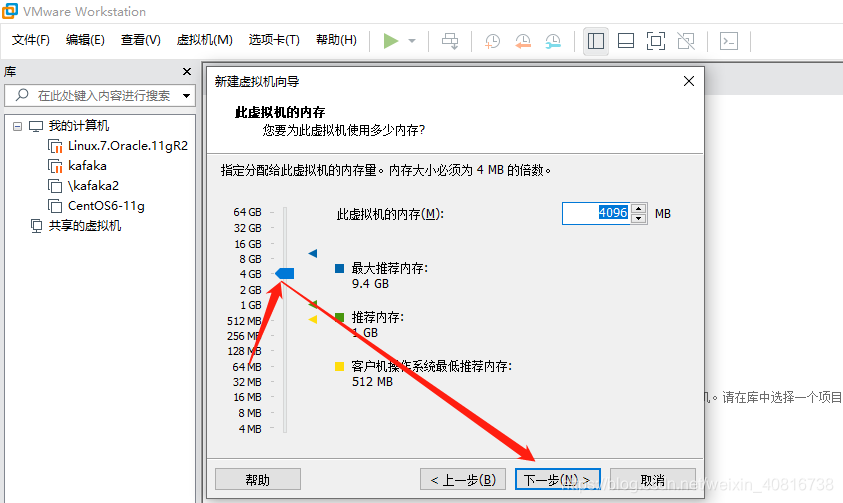
Task: Open the 帮助(H) menu
Action: click(x=336, y=40)
